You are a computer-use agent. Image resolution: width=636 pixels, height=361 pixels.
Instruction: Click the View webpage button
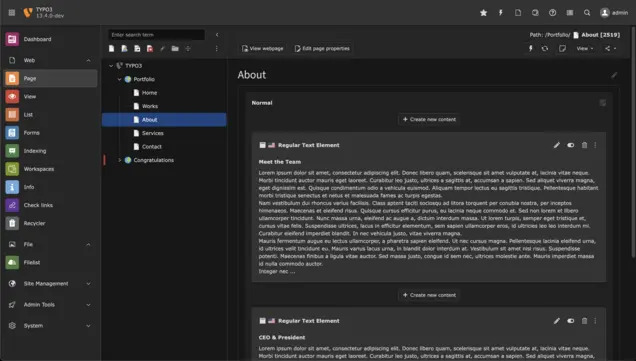[262, 49]
